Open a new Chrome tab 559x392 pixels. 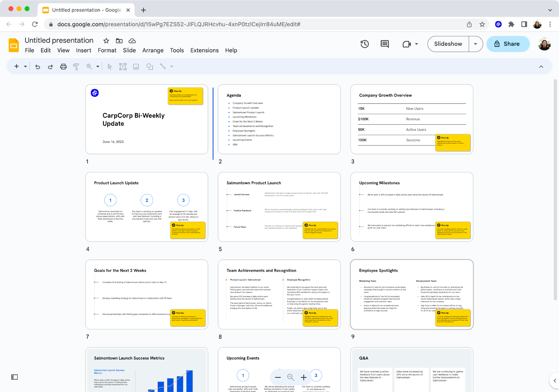point(143,10)
